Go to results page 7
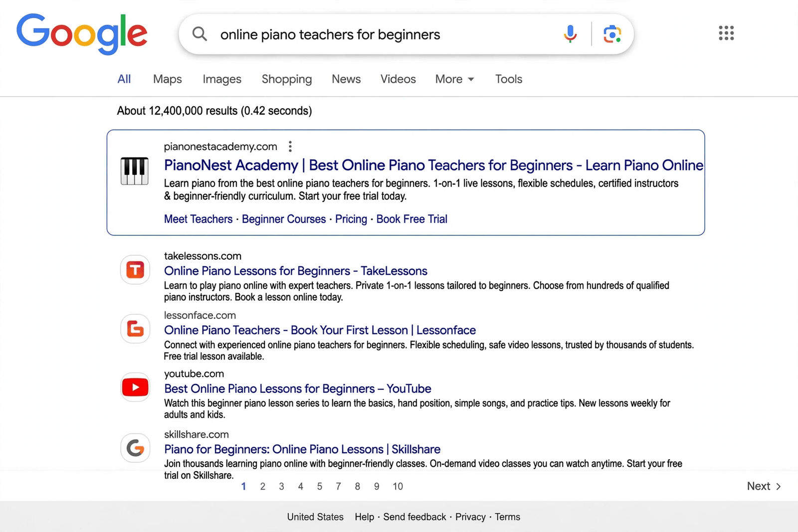The height and width of the screenshot is (532, 798). 338,486
